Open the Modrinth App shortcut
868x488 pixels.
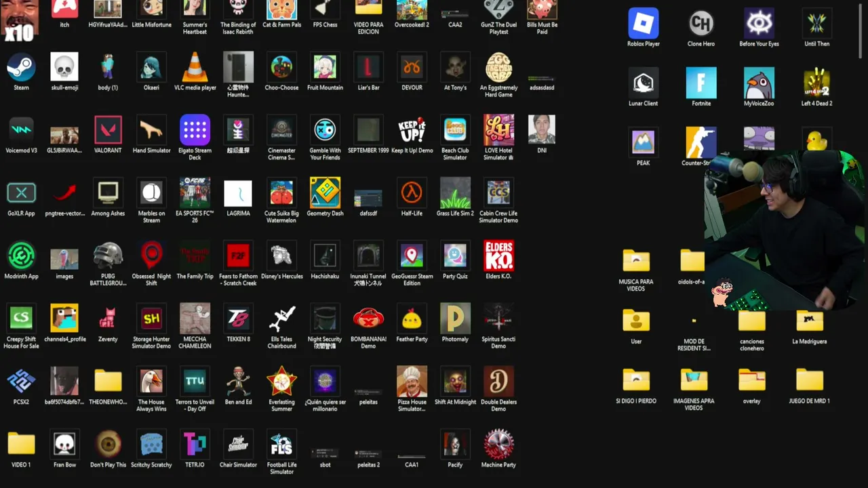21,256
